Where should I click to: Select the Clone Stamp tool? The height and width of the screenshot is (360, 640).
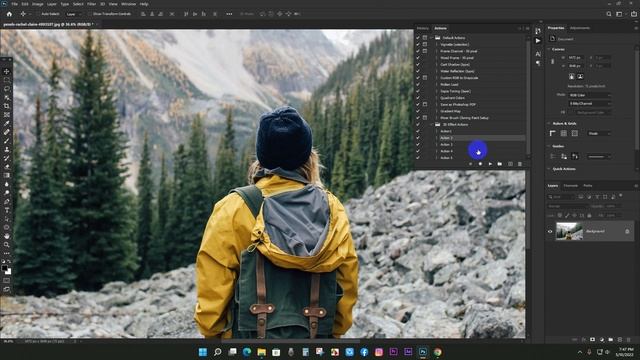7,149
